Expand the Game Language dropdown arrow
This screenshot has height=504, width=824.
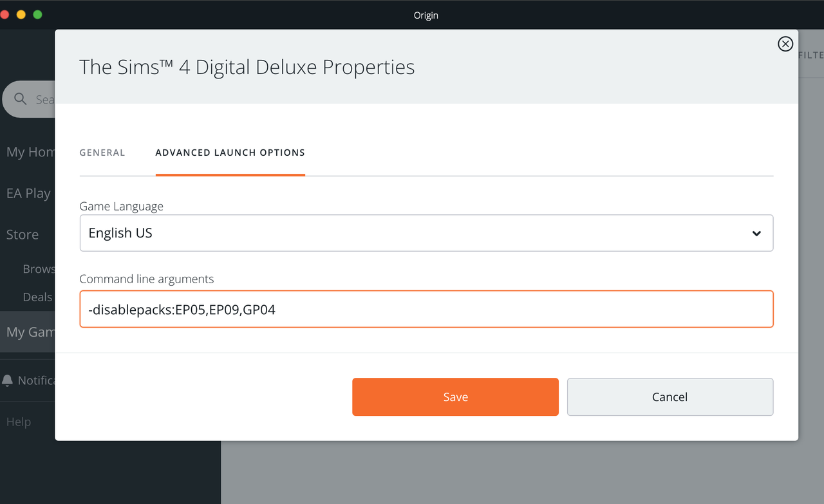[757, 233]
